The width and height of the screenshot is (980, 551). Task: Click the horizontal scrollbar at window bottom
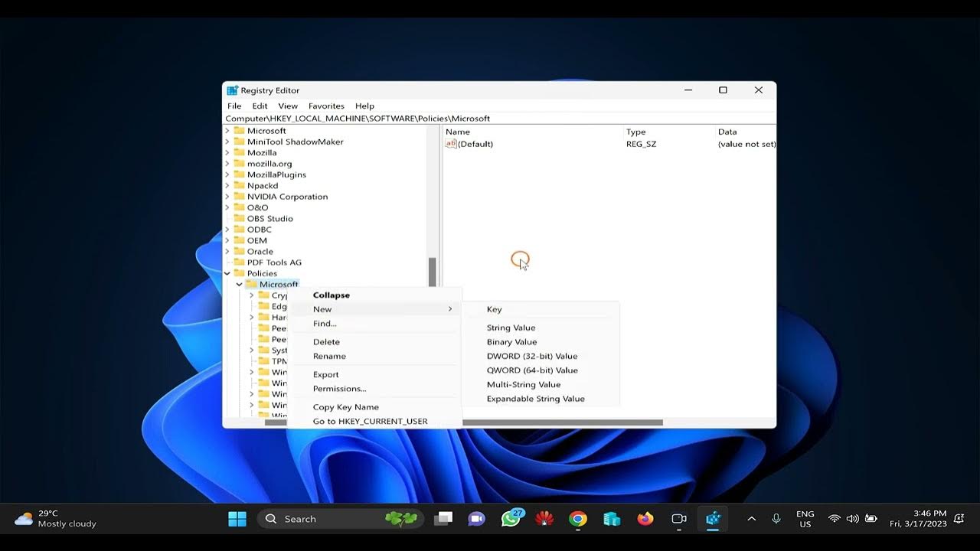[x=562, y=422]
